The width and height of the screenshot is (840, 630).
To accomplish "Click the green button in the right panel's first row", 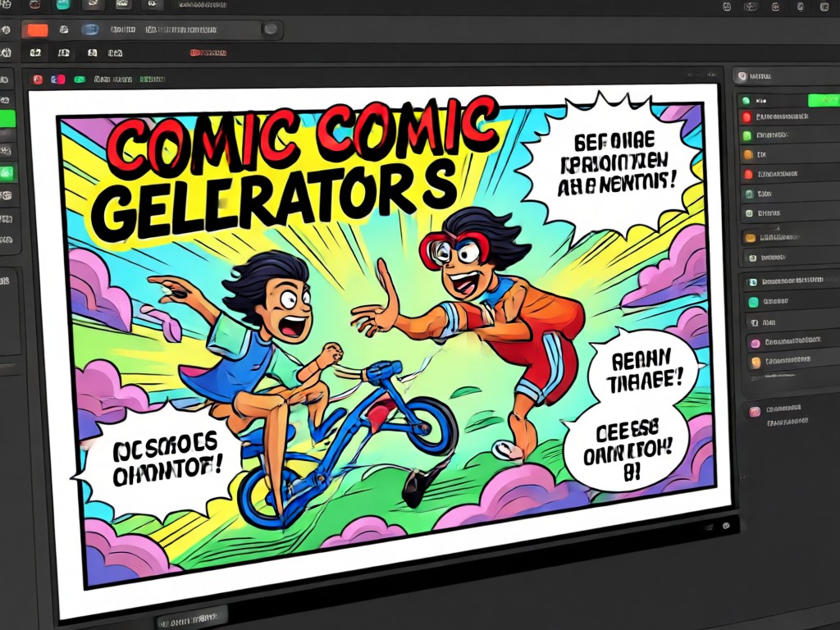I will click(x=824, y=99).
